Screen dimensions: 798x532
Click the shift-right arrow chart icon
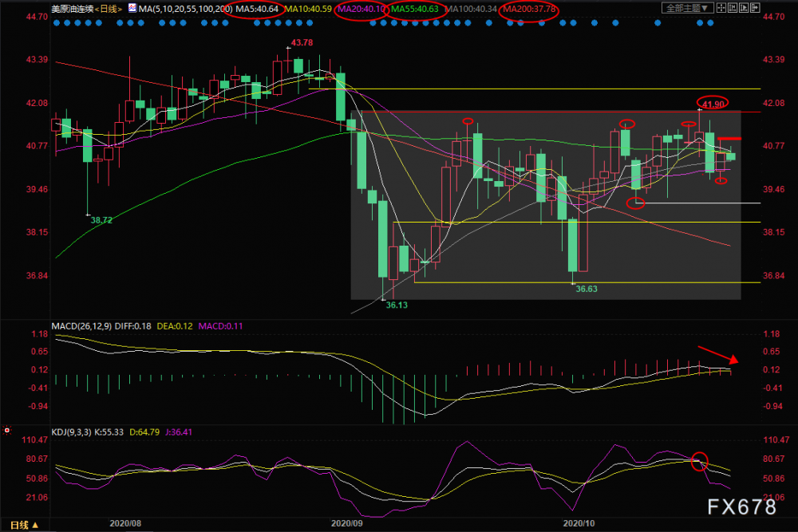[x=755, y=8]
